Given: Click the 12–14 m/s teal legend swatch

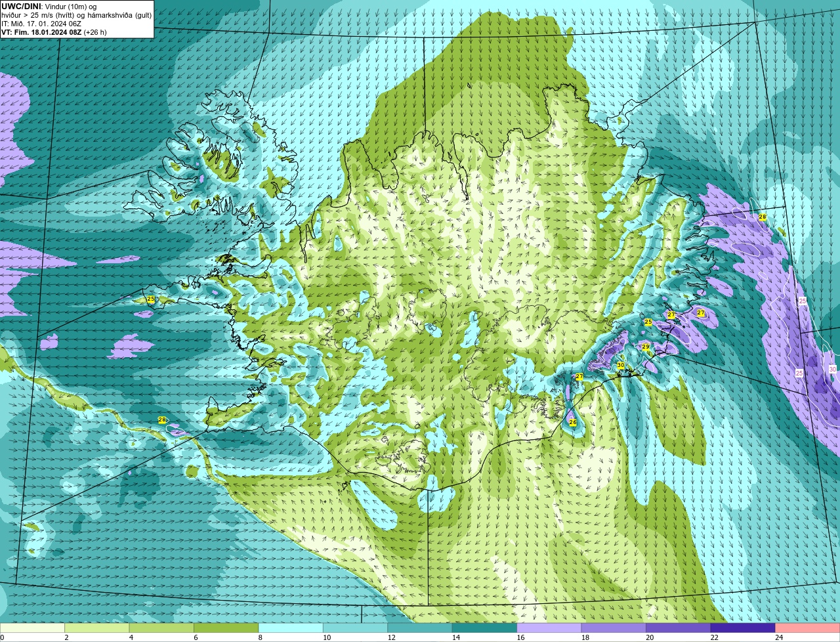Looking at the screenshot, I should [x=420, y=628].
